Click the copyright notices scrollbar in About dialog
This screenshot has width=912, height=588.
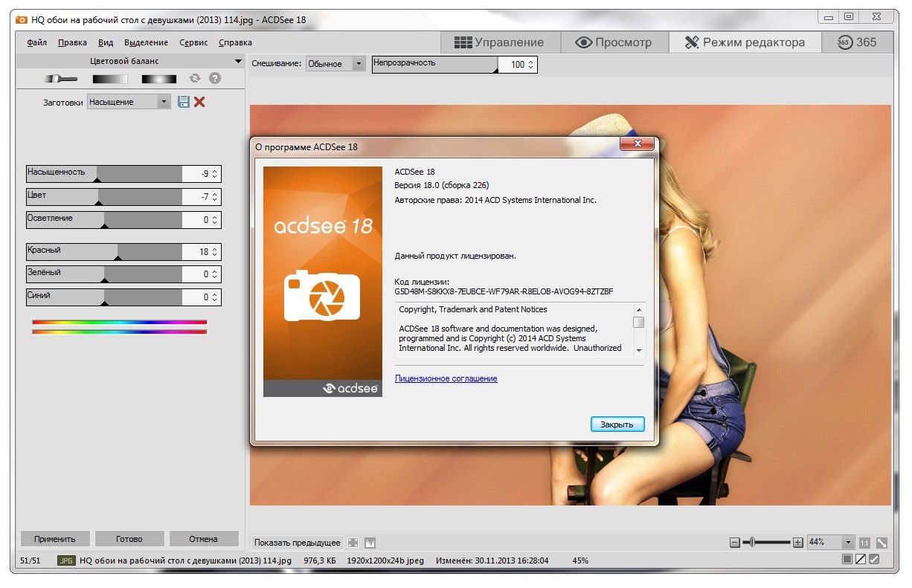pyautogui.click(x=638, y=330)
